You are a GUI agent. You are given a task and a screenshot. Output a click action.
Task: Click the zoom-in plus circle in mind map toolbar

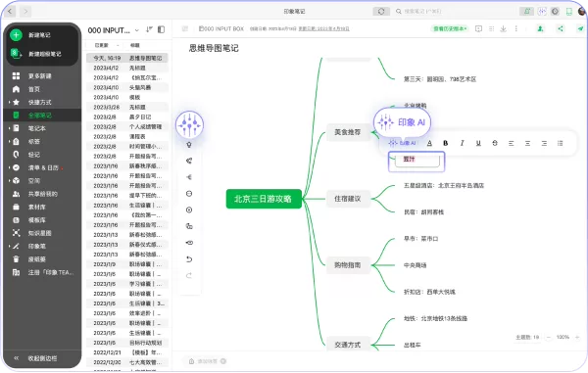(189, 210)
